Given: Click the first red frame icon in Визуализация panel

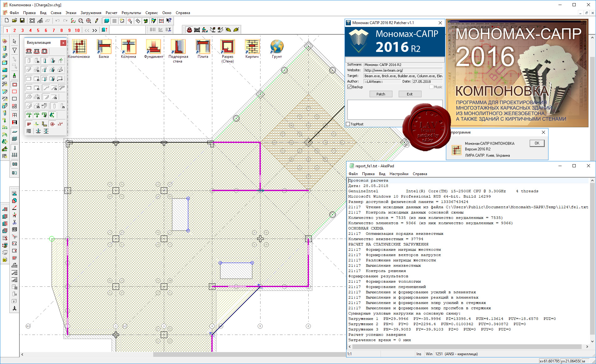Looking at the screenshot, I should (29, 51).
